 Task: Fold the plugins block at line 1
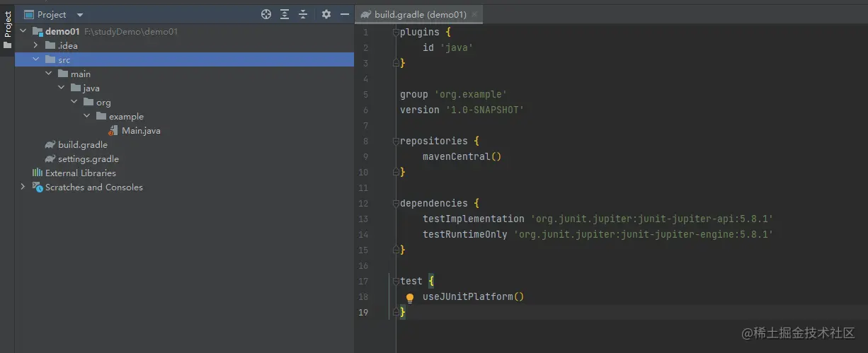coord(396,32)
